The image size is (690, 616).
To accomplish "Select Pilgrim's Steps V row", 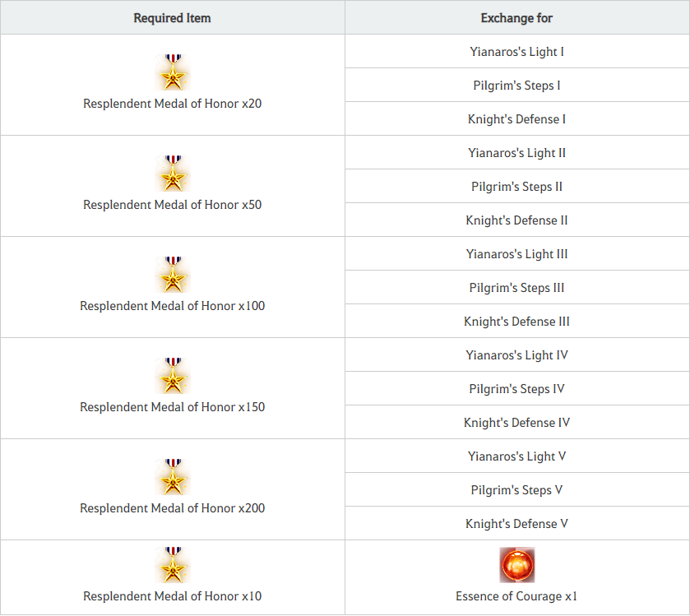I will click(x=517, y=489).
